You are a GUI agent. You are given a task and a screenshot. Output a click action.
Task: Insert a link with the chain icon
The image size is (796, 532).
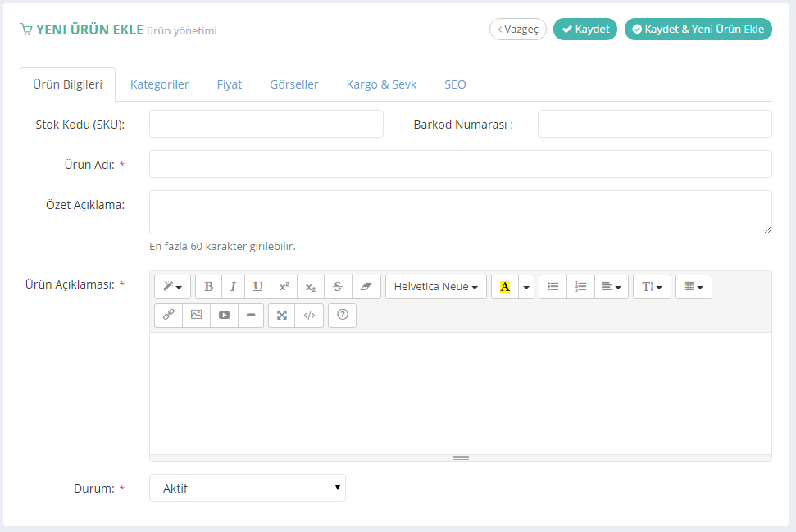(168, 315)
